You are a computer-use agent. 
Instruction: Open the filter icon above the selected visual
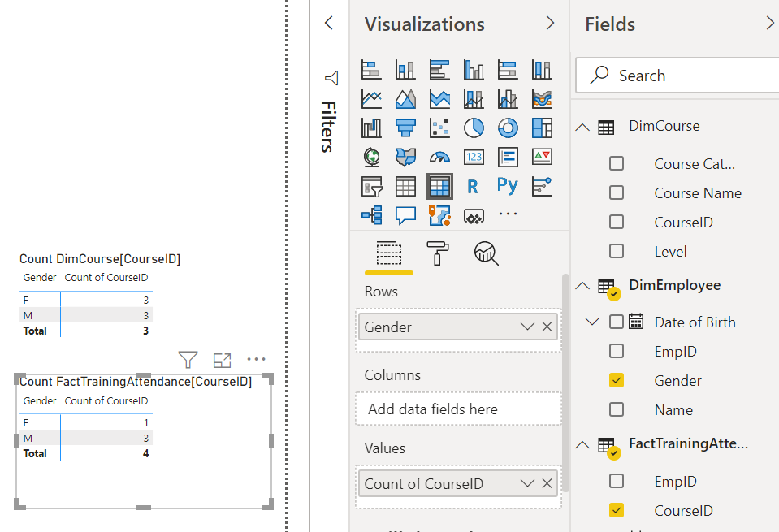[188, 359]
